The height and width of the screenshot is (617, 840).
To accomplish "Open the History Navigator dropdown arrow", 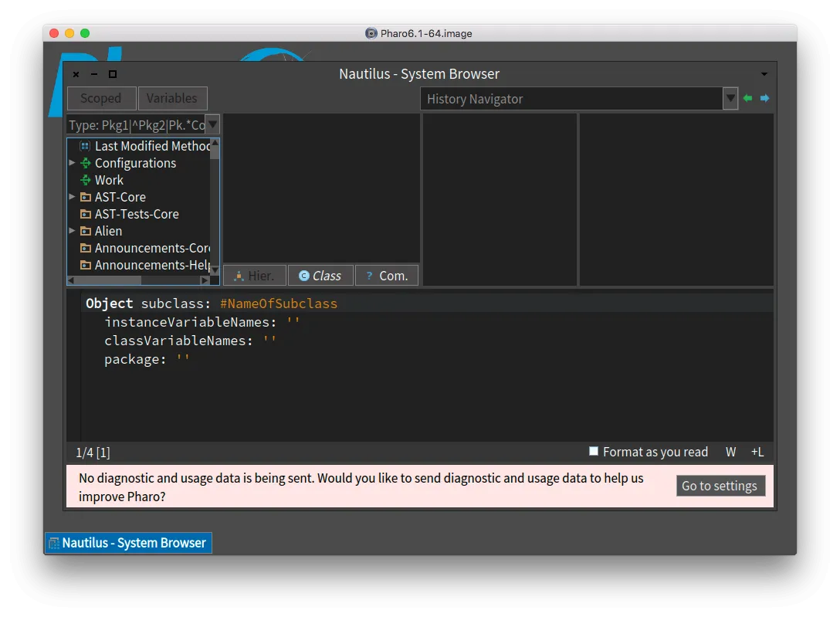I will pyautogui.click(x=730, y=99).
